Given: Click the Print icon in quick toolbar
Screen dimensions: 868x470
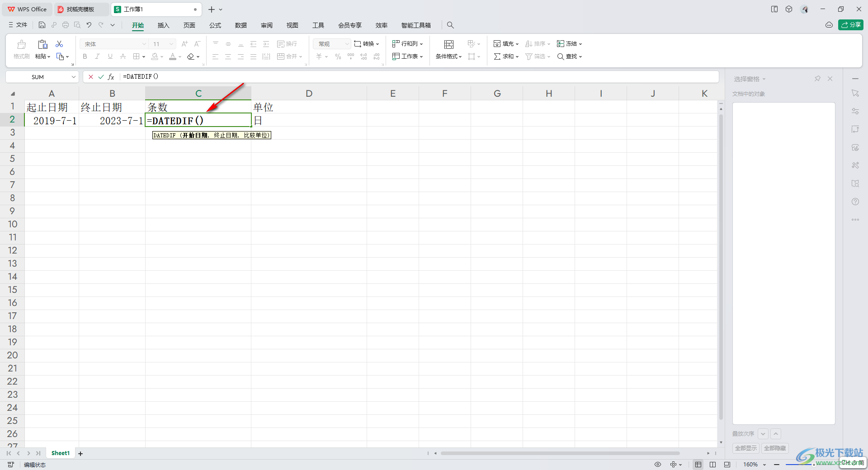Looking at the screenshot, I should point(66,25).
